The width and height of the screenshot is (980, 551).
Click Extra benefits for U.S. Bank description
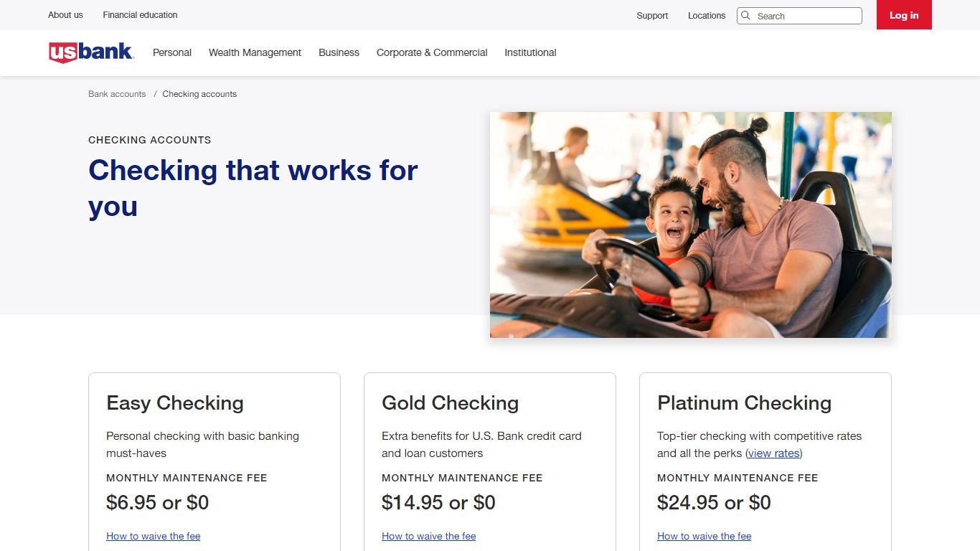click(x=481, y=445)
